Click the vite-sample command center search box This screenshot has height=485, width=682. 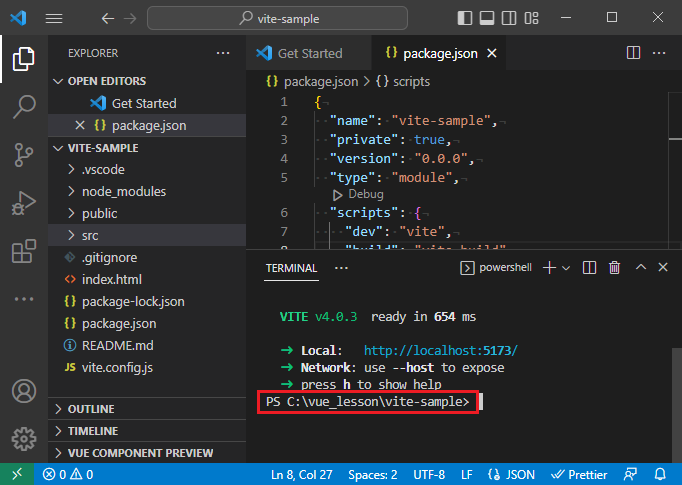277,18
